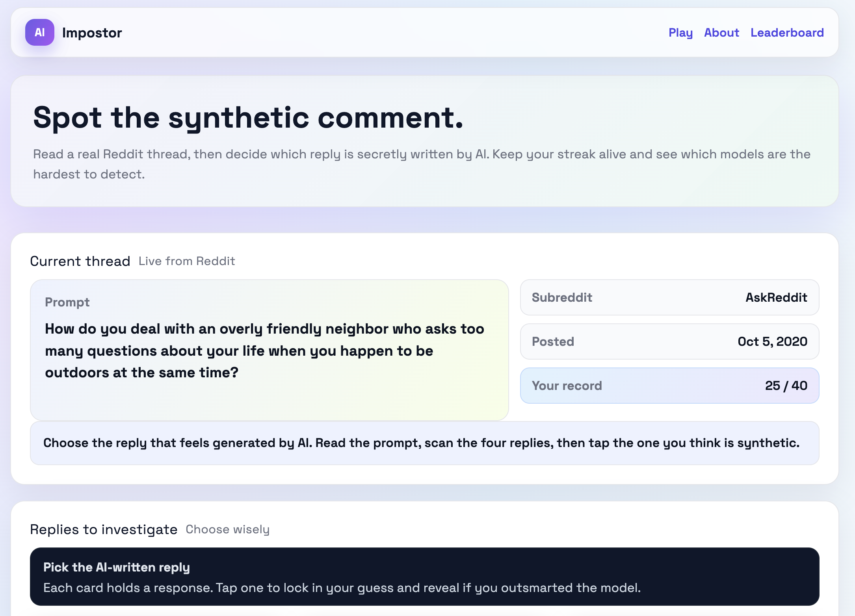The width and height of the screenshot is (855, 616).
Task: Click the AskReddit subreddit name
Action: pyautogui.click(x=776, y=297)
